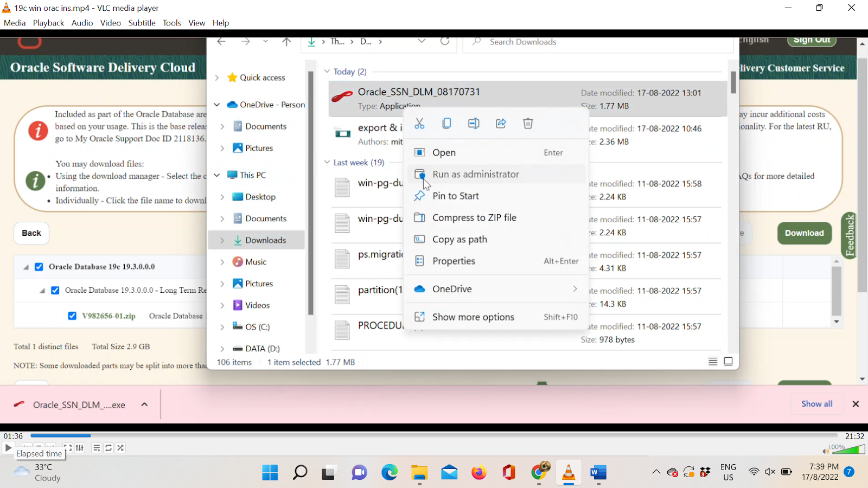Open Firefox from taskbar

coord(479,473)
